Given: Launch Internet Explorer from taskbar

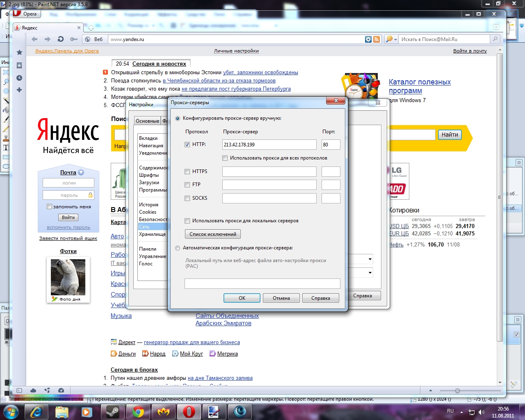Looking at the screenshot, I should click(36, 411).
